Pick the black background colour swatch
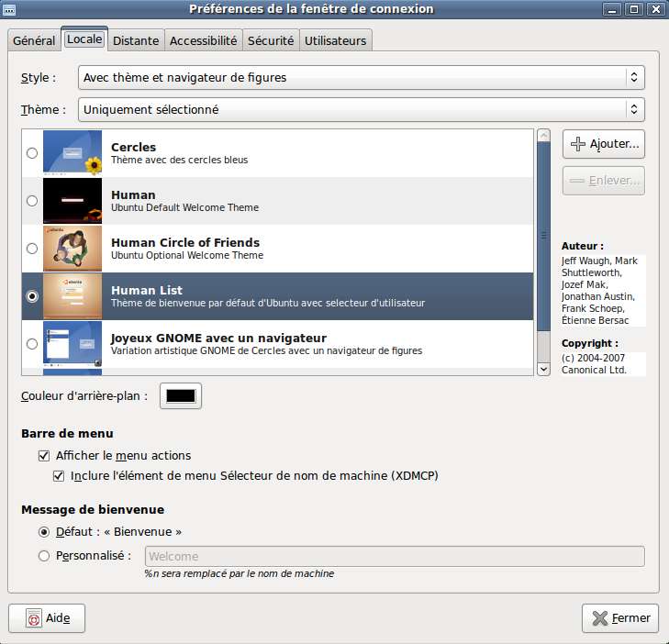The height and width of the screenshot is (644, 669). point(181,395)
